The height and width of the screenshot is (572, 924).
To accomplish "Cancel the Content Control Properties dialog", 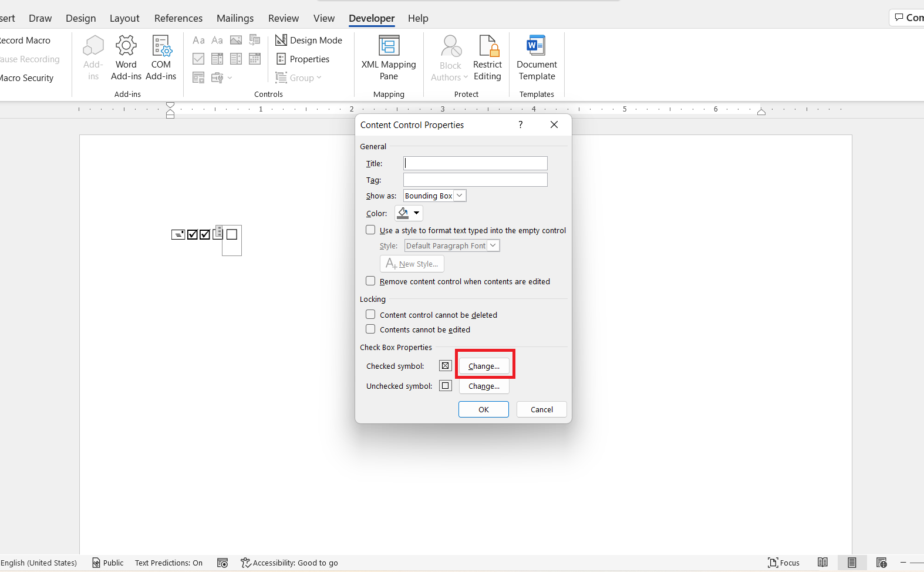I will tap(542, 409).
